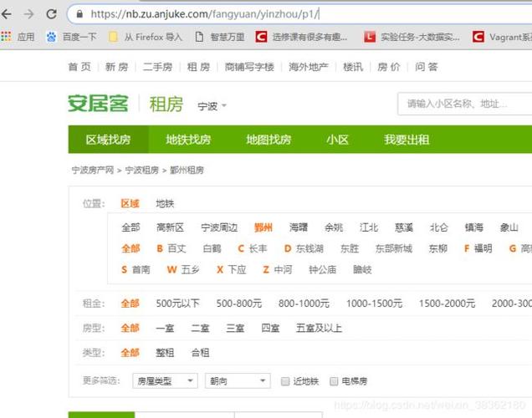
Task: Click 租房 in the top navigation
Action: point(198,67)
